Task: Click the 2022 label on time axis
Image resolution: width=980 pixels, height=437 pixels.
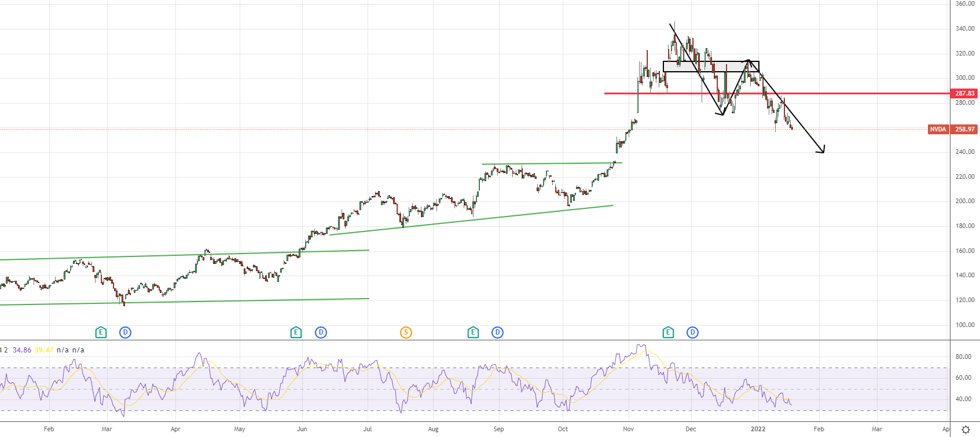Action: [758, 429]
